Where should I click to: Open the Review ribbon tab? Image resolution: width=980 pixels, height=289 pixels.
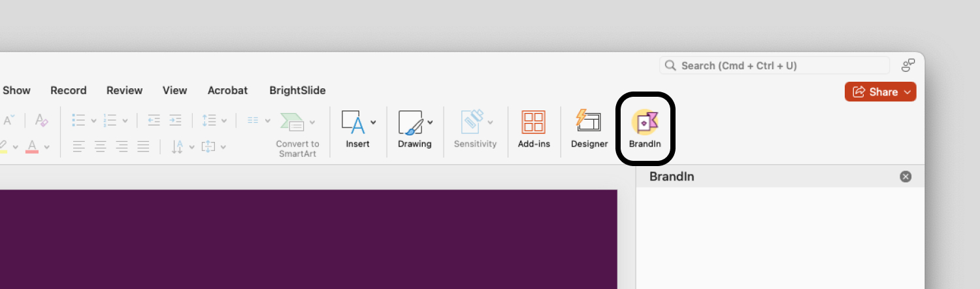point(124,90)
